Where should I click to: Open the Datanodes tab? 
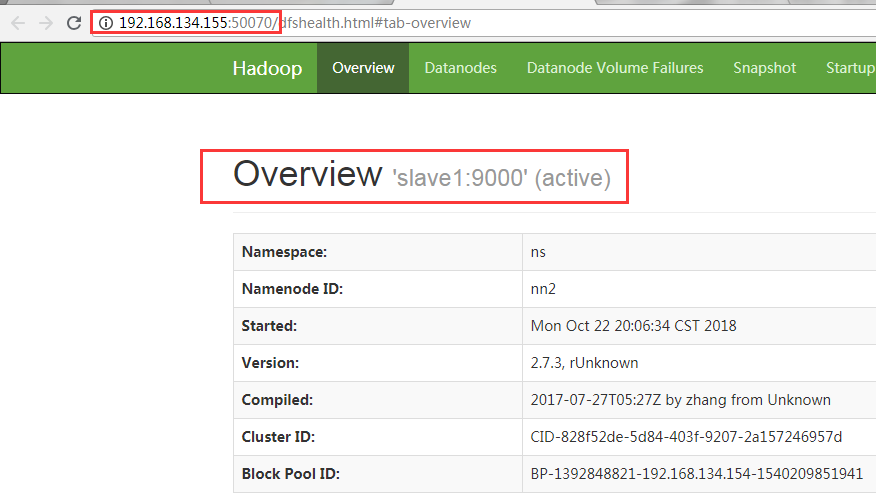(460, 68)
